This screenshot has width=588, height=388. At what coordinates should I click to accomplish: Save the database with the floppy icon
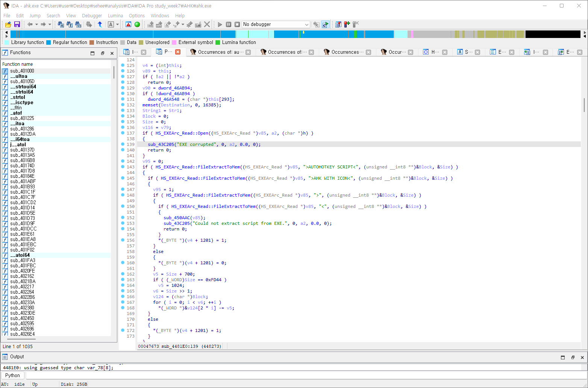(17, 24)
